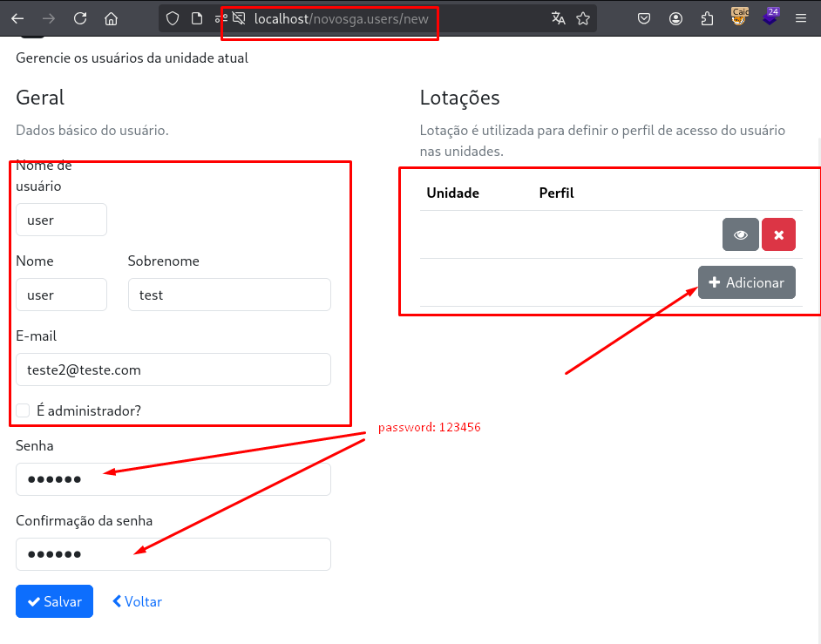Go to the browser home page
The width and height of the screenshot is (821, 644).
tap(111, 18)
